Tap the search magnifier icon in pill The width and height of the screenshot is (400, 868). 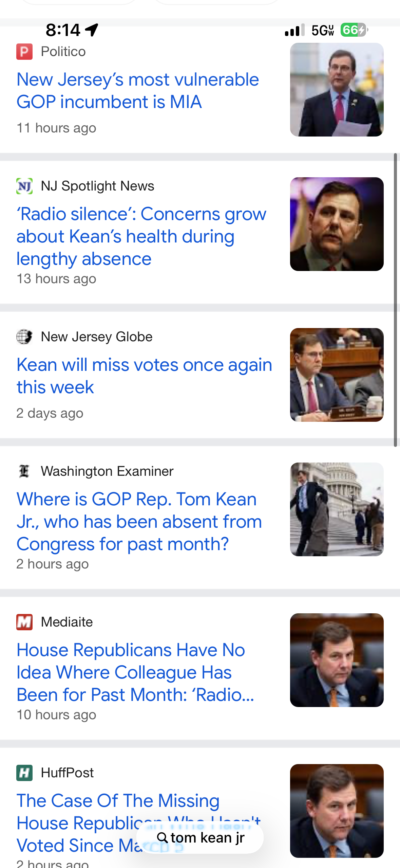click(x=163, y=838)
